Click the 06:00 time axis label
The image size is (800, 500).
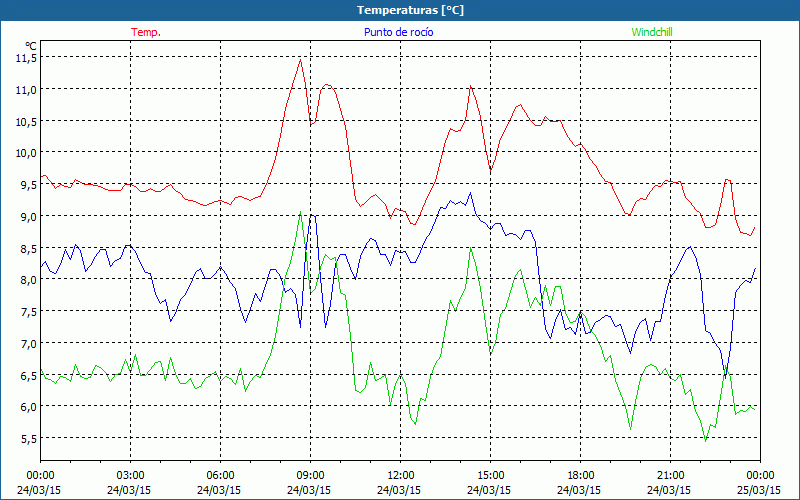pyautogui.click(x=220, y=476)
